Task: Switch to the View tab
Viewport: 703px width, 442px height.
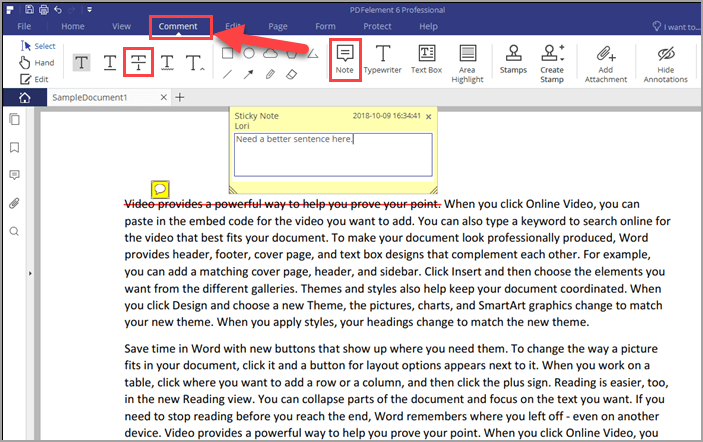Action: (x=122, y=26)
